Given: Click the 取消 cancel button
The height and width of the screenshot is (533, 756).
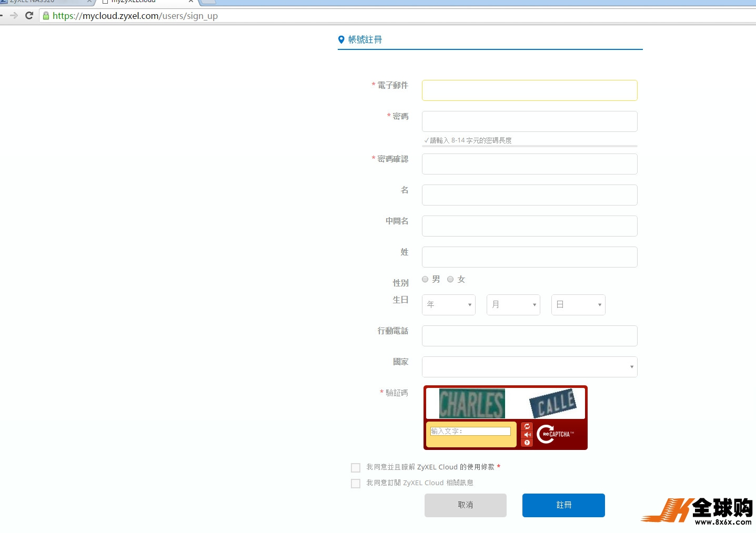Looking at the screenshot, I should 465,505.
